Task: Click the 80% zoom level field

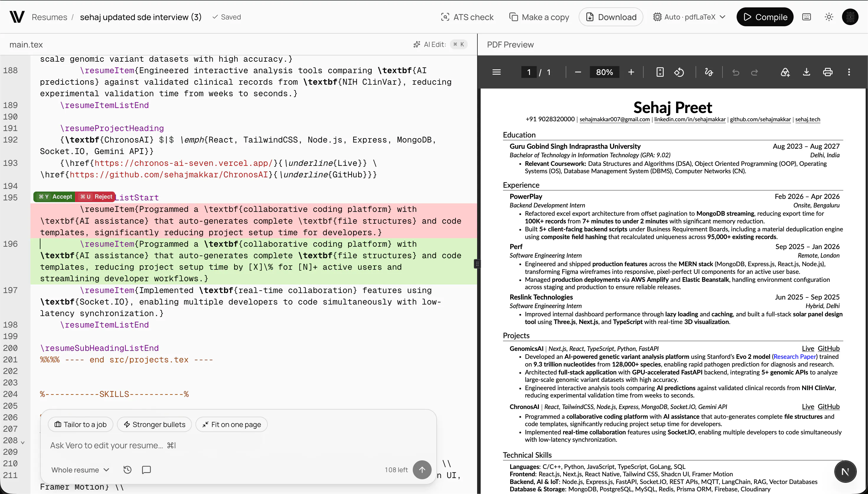Action: [x=604, y=72]
